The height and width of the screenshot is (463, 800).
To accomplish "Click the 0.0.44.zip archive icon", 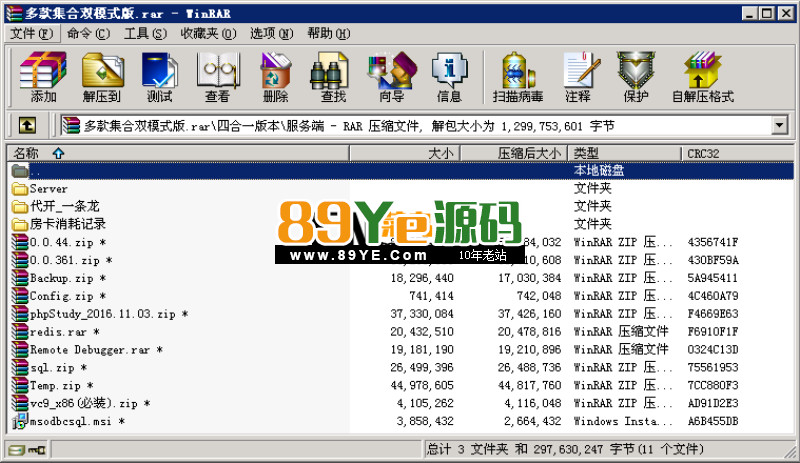I will click(20, 242).
